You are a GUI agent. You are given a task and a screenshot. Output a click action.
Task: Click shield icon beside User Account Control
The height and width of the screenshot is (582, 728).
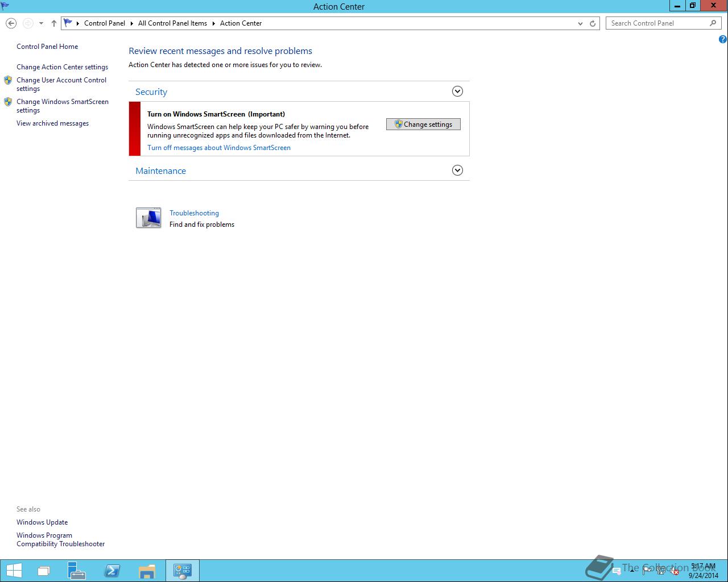(8, 80)
